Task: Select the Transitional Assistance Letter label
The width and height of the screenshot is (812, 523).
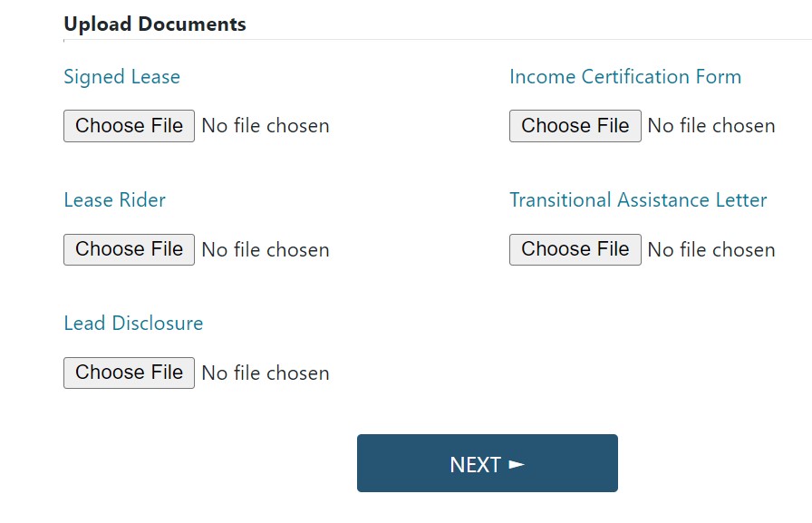Action: pyautogui.click(x=637, y=200)
